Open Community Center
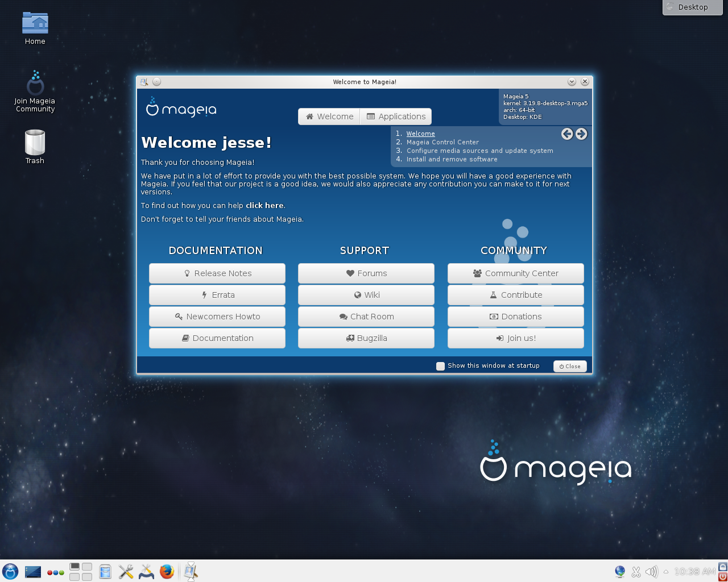This screenshot has height=582, width=728. click(516, 273)
